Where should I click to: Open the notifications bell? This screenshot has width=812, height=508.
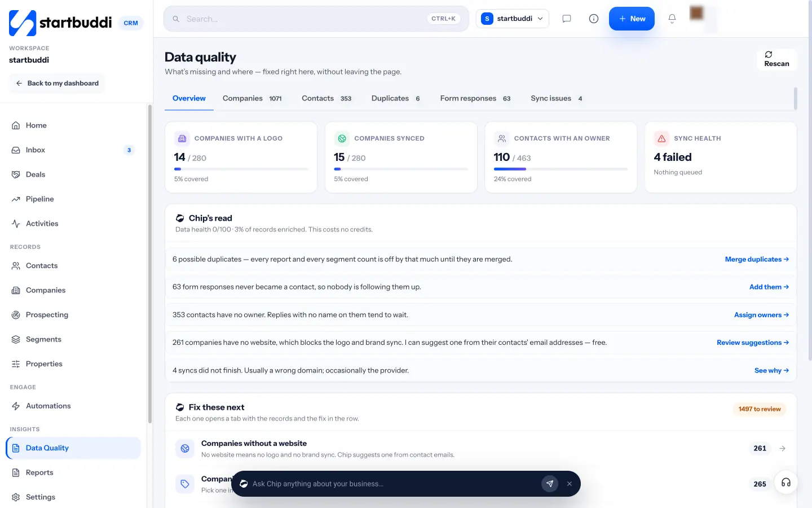point(672,19)
